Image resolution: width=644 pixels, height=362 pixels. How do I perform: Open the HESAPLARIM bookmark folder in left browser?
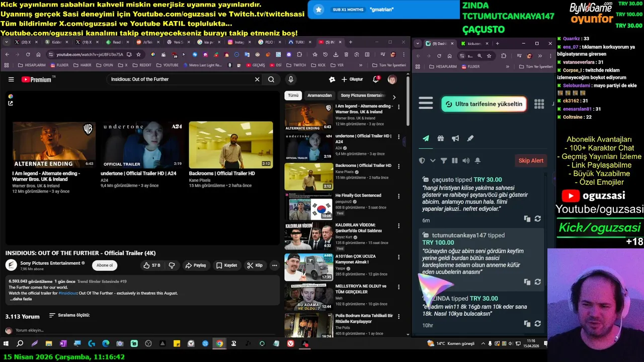click(x=32, y=65)
